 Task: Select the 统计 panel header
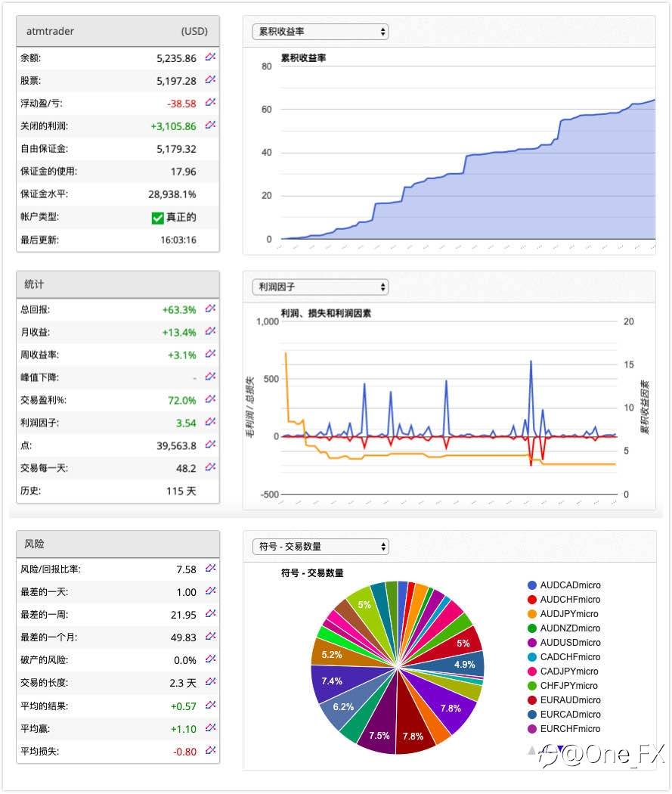pyautogui.click(x=118, y=284)
